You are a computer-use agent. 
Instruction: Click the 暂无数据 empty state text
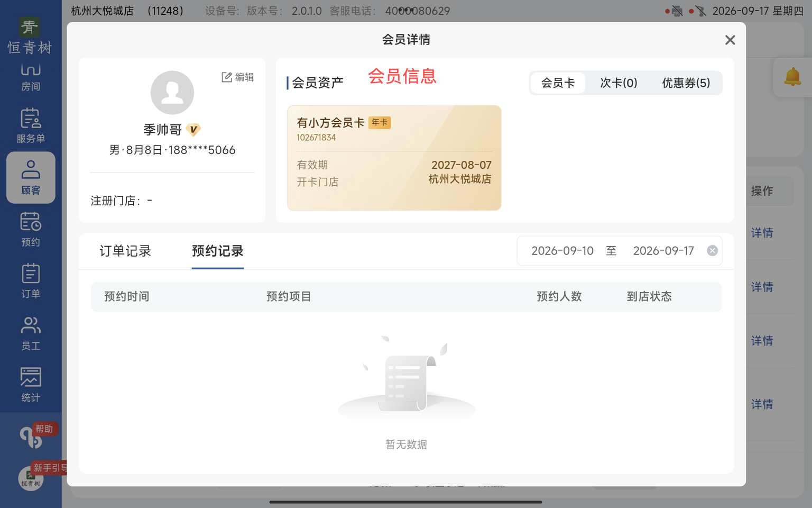406,444
